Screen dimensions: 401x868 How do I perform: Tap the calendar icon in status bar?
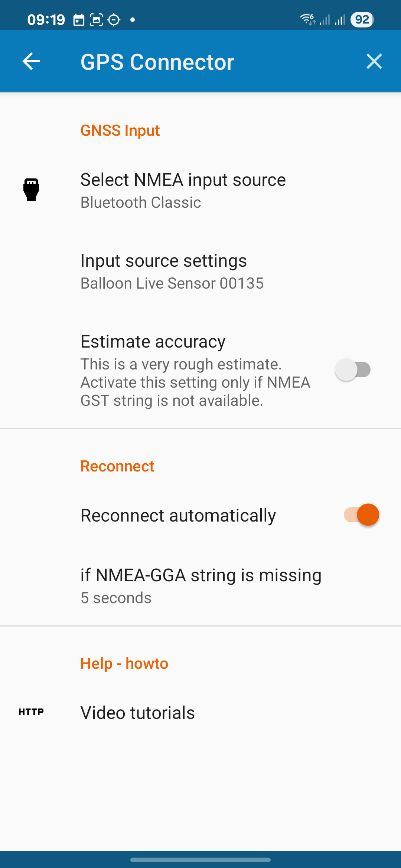pyautogui.click(x=79, y=20)
